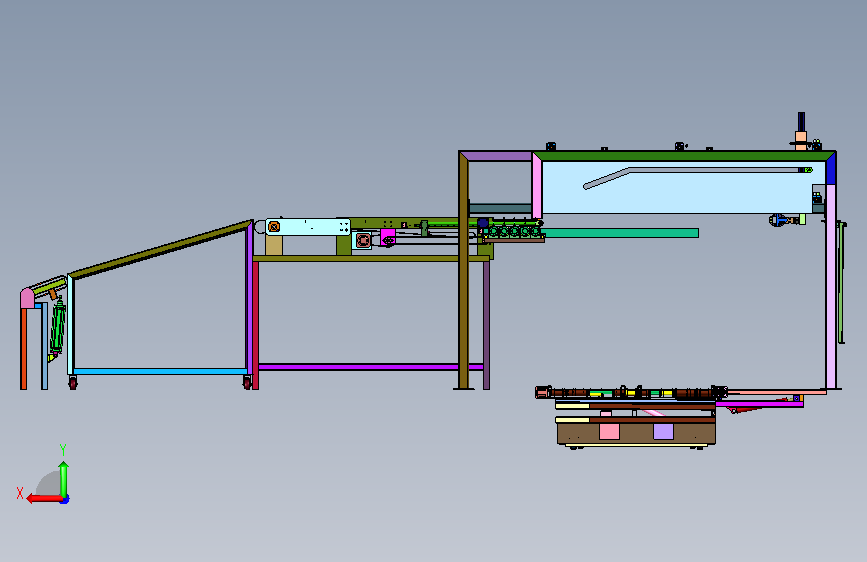867x562 pixels.
Task: Select the cyan bottom rail of left frame
Action: tap(160, 371)
